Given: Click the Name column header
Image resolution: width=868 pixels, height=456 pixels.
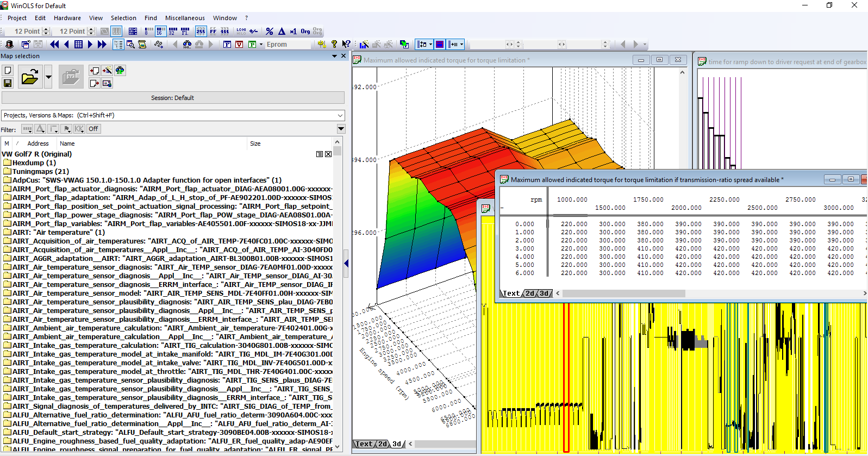Looking at the screenshot, I should [x=67, y=143].
